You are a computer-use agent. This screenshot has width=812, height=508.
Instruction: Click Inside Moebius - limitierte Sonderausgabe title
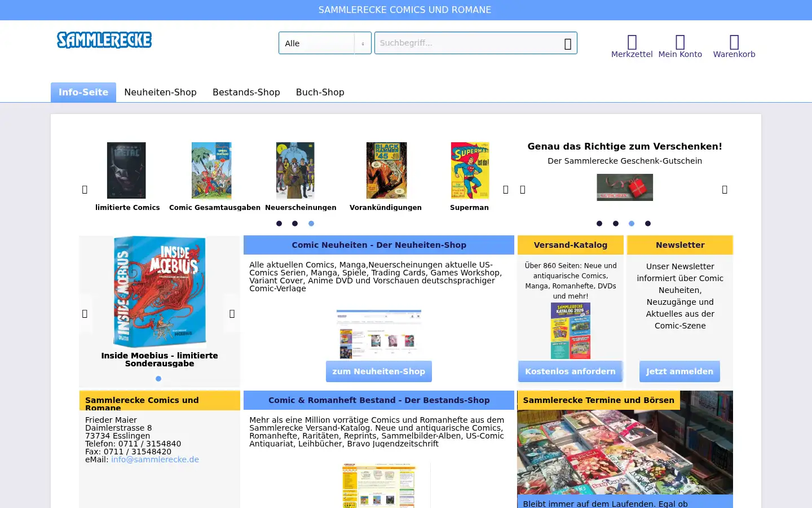160,360
